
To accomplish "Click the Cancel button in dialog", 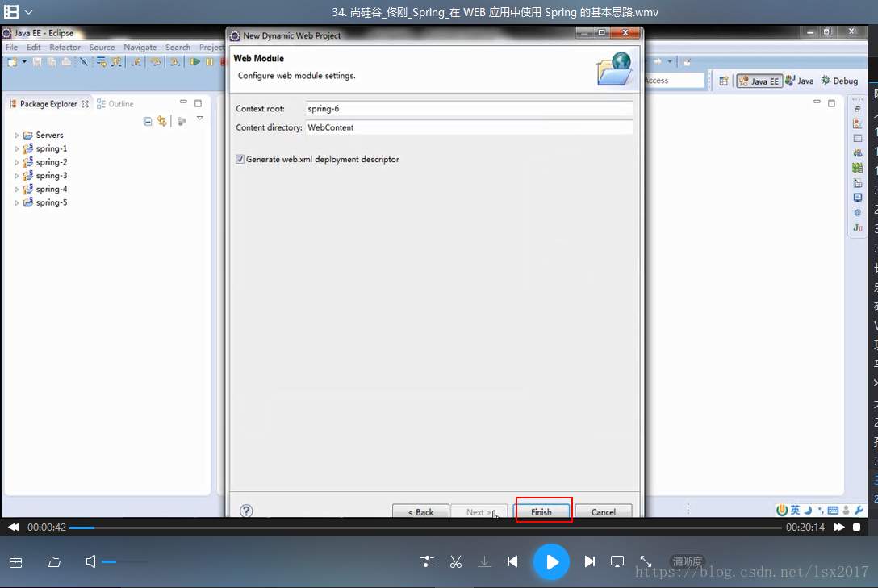I will pyautogui.click(x=603, y=511).
